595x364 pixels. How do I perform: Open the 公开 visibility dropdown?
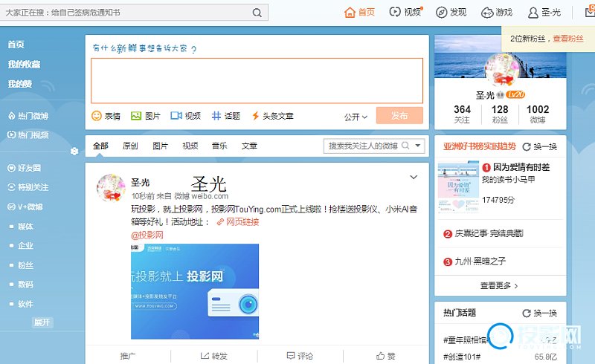356,117
